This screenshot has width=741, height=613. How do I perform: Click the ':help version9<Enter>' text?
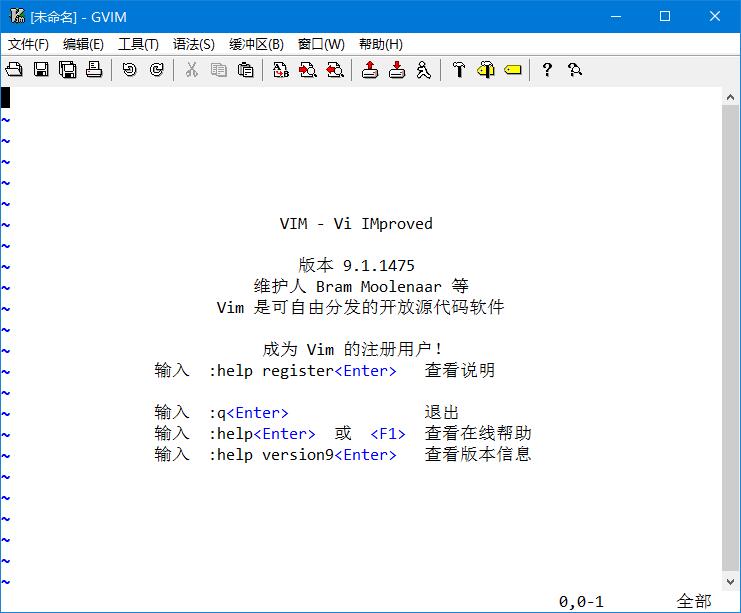tap(302, 455)
